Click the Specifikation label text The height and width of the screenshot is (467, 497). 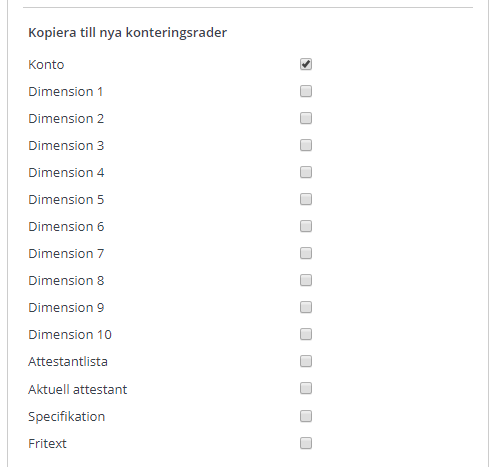(67, 417)
